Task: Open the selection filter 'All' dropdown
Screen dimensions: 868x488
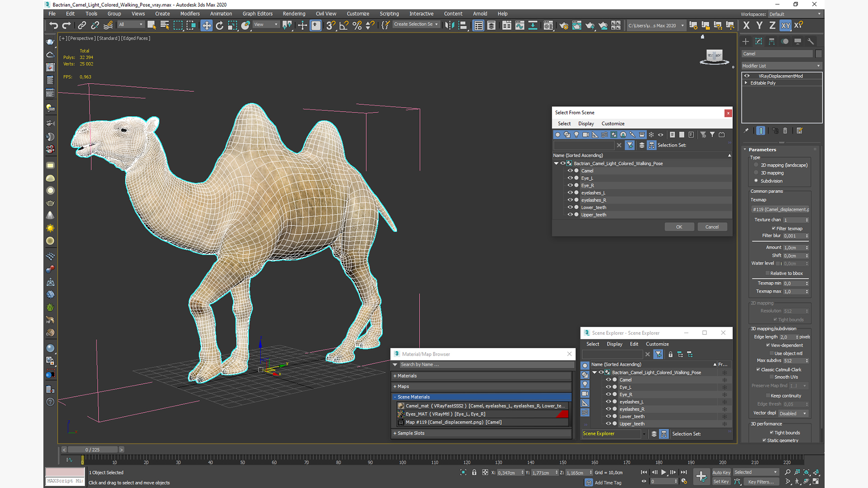Action: (x=131, y=24)
